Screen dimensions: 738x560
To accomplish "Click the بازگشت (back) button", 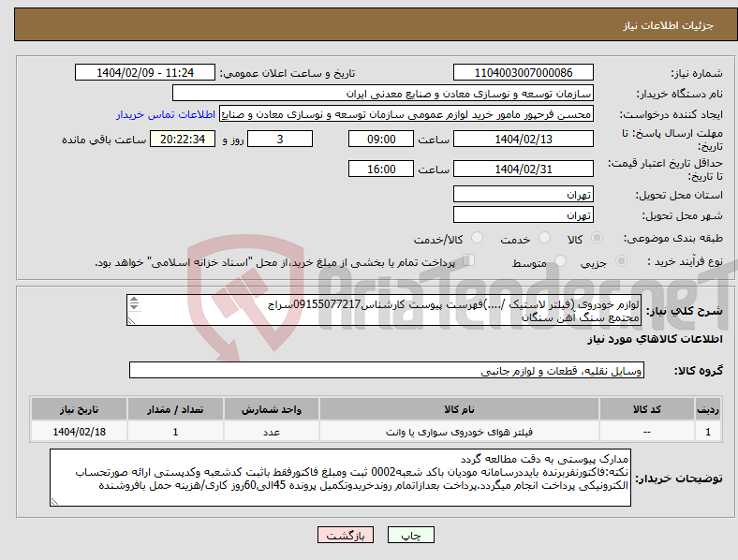I will pyautogui.click(x=346, y=535).
